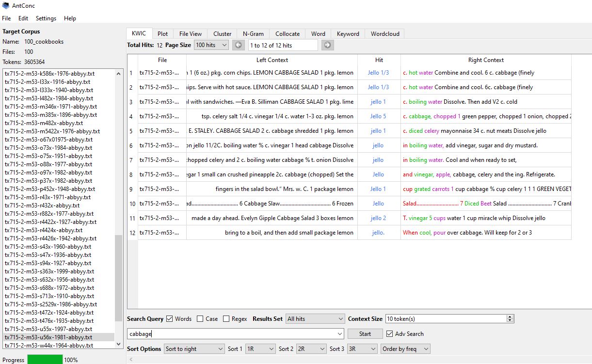The width and height of the screenshot is (592, 364).
Task: Select file tx715-2-m53-o75x-1951-abbyy.txt
Action: [x=48, y=156]
